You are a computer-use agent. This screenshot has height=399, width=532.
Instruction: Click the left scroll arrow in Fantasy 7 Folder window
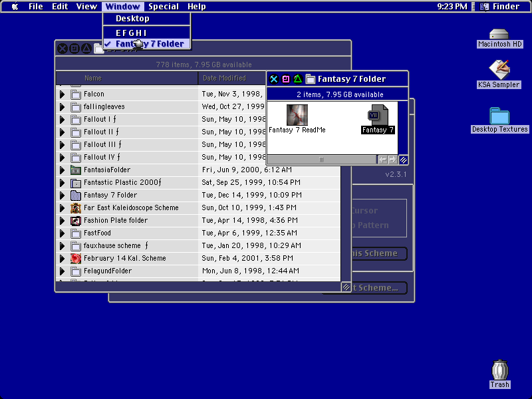click(382, 160)
